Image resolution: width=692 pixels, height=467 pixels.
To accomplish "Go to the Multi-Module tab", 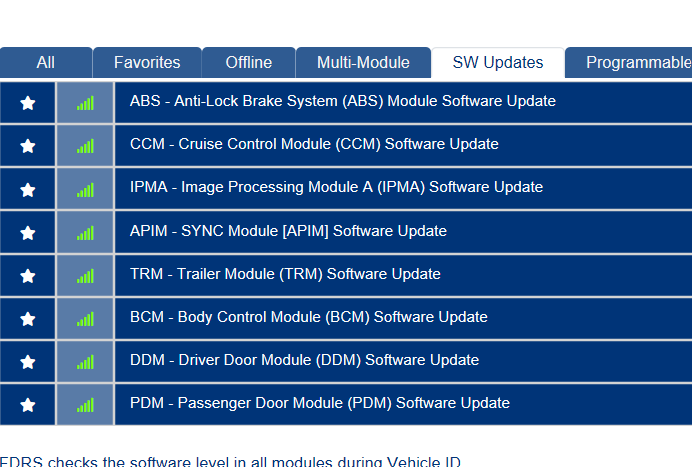I will pos(363,62).
